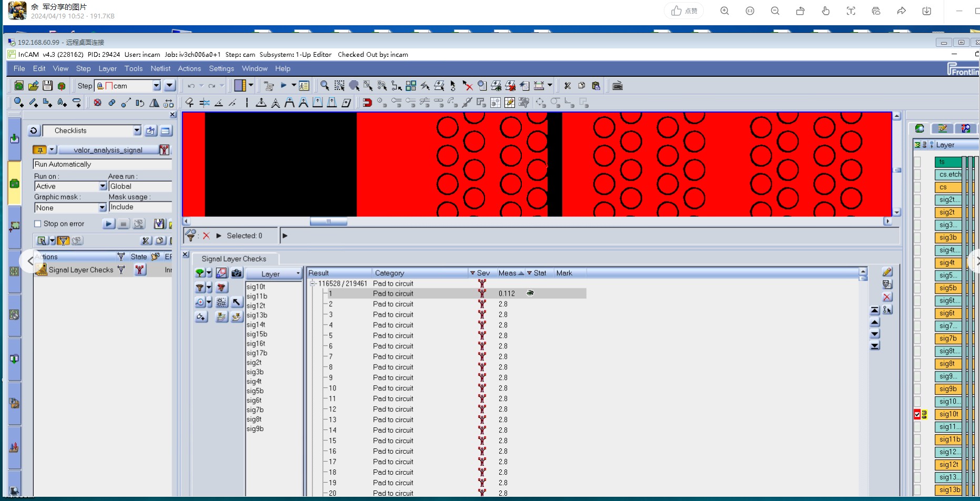Open the Run on Active dropdown
Screen dimensions: 980x501
103,186
